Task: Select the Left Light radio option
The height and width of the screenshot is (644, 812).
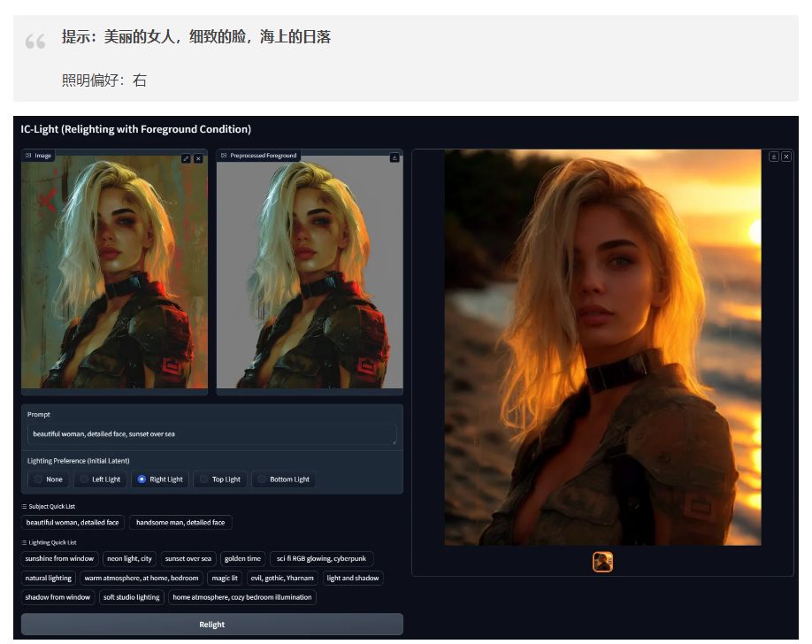Action: (x=85, y=479)
